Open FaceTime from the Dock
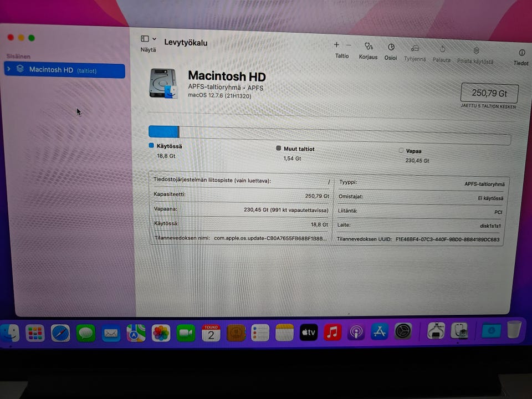 click(x=186, y=333)
